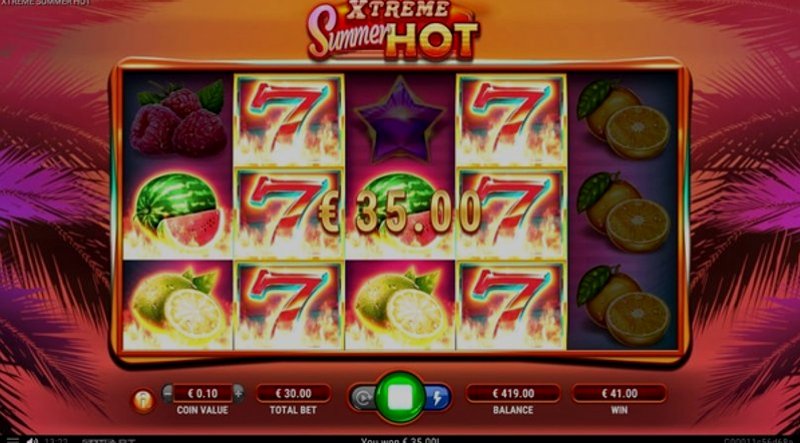The height and width of the screenshot is (443, 800).
Task: Toggle turbo spin lightning icon
Action: point(437,398)
